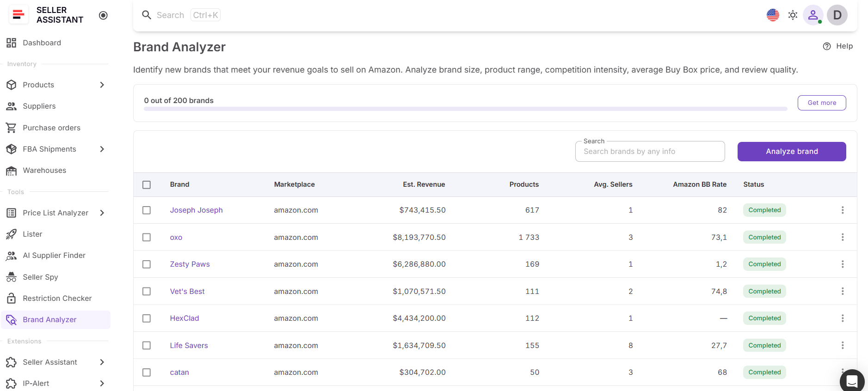This screenshot has height=391, width=868.
Task: Open the Joseph Joseph brand link
Action: (196, 210)
